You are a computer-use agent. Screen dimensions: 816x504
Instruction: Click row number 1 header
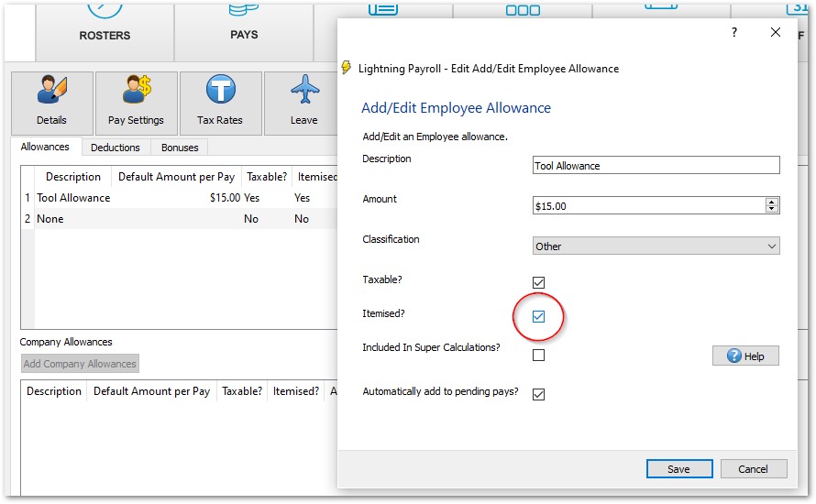pos(28,198)
